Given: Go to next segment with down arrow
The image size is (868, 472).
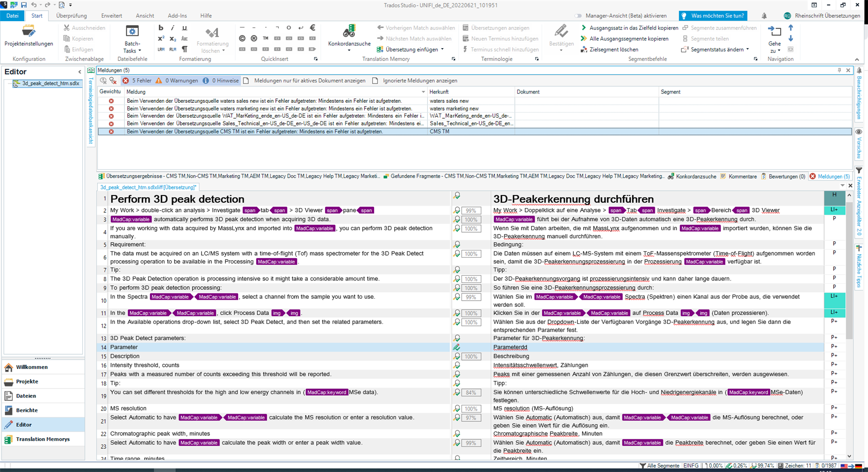Looking at the screenshot, I should [791, 39].
